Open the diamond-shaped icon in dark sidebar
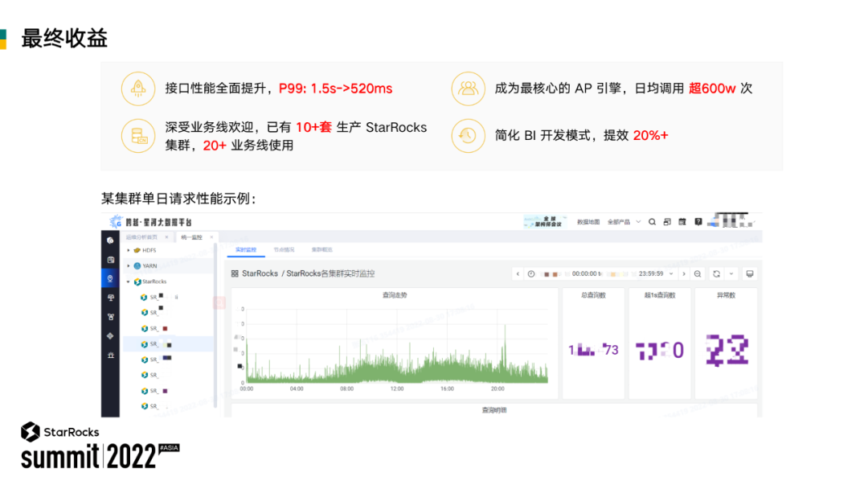Viewport: 868px width, 489px height. click(110, 335)
